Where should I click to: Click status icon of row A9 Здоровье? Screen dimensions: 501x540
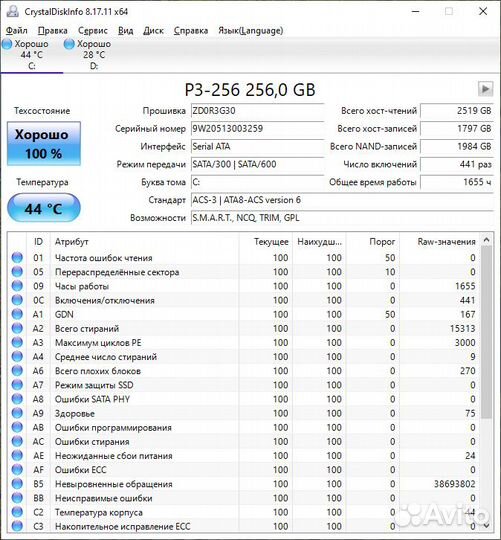tap(17, 413)
